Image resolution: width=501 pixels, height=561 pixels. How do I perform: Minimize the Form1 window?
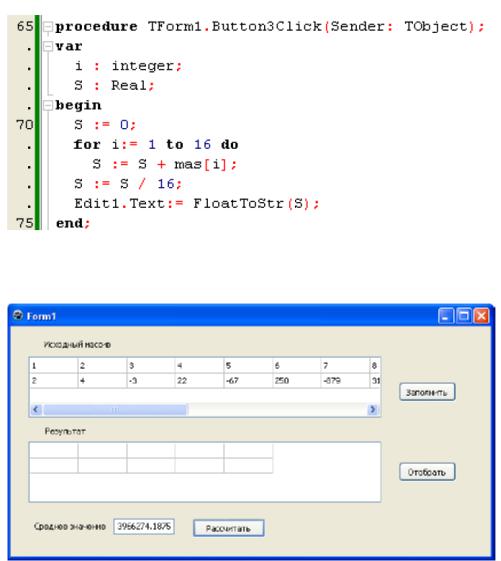tap(446, 316)
